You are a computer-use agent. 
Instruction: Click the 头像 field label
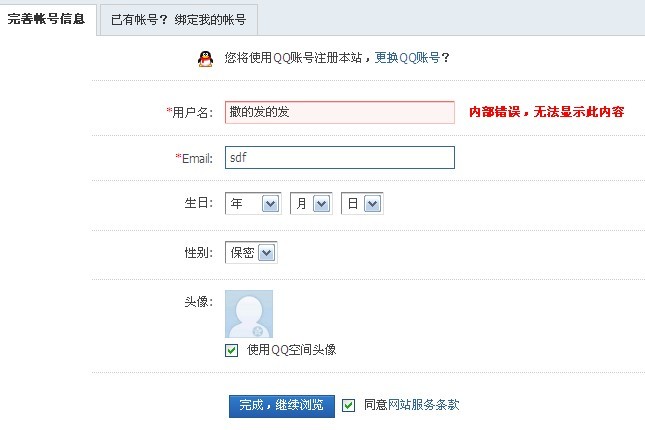(x=198, y=301)
